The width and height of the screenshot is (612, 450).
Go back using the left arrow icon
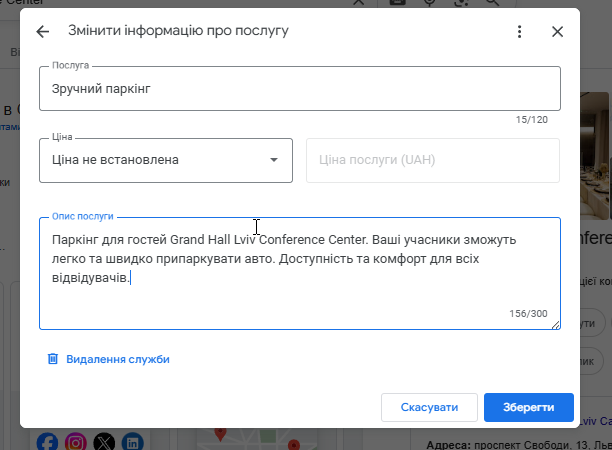click(43, 32)
